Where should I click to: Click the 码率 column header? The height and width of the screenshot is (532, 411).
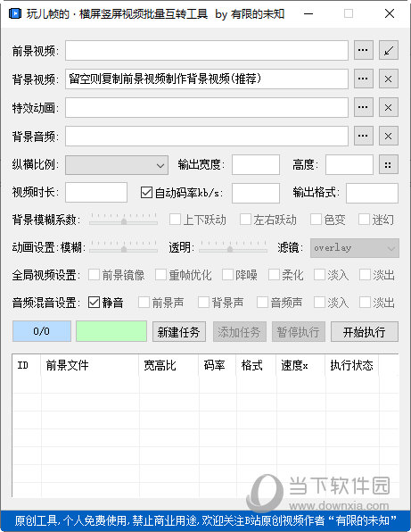[x=218, y=365]
